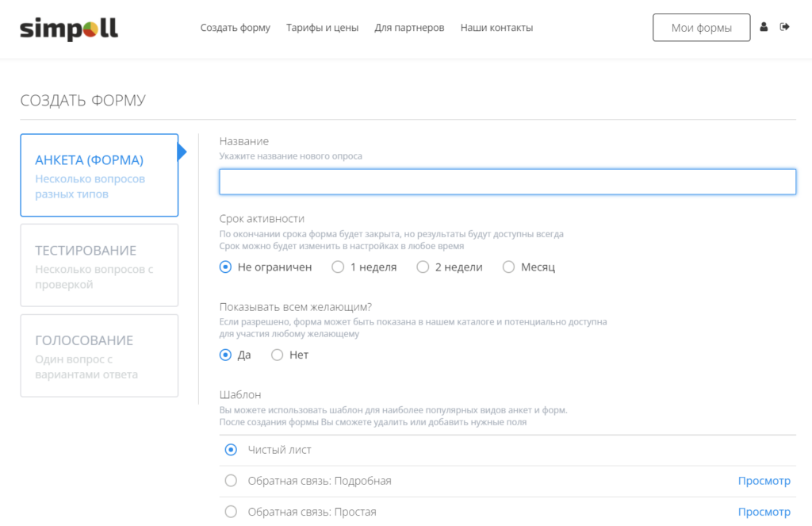Click the Simpoll logo
This screenshot has width=812, height=526.
(69, 29)
